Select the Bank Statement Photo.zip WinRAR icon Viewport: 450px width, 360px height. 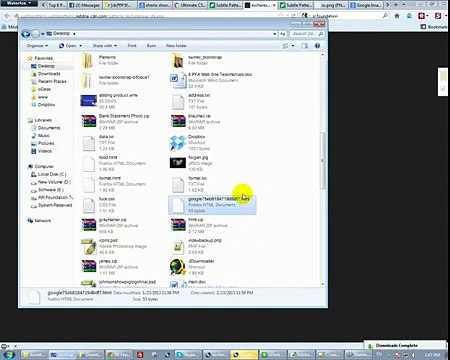pyautogui.click(x=88, y=121)
